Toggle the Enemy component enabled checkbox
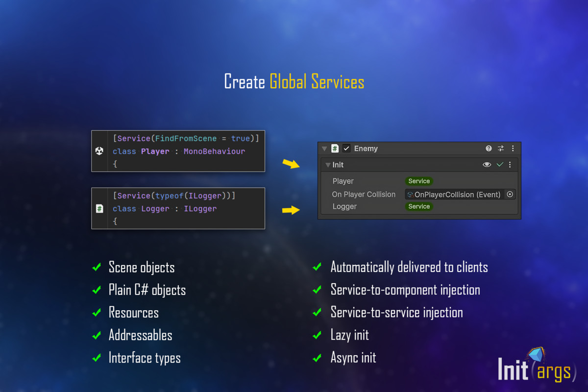The image size is (588, 392). tap(345, 148)
